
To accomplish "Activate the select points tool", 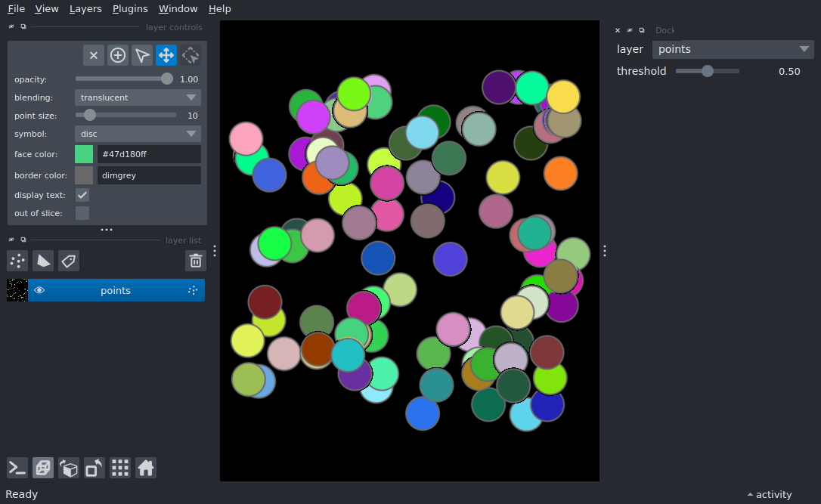I will 142,55.
